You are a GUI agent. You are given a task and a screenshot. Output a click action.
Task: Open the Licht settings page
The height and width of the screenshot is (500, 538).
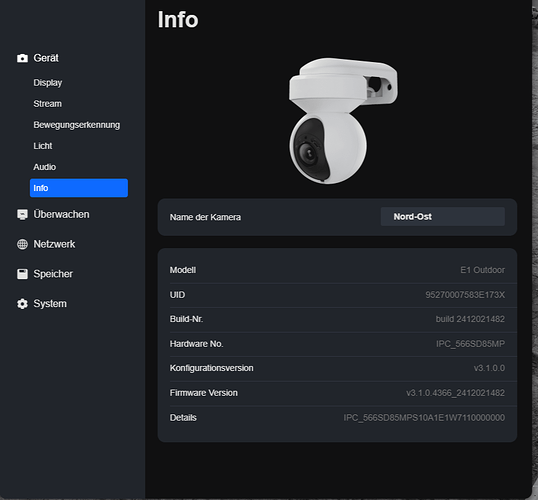(43, 146)
